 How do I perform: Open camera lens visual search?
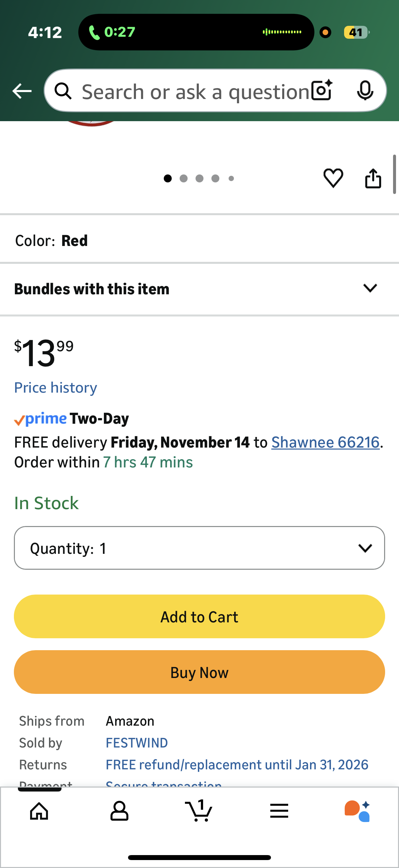322,91
